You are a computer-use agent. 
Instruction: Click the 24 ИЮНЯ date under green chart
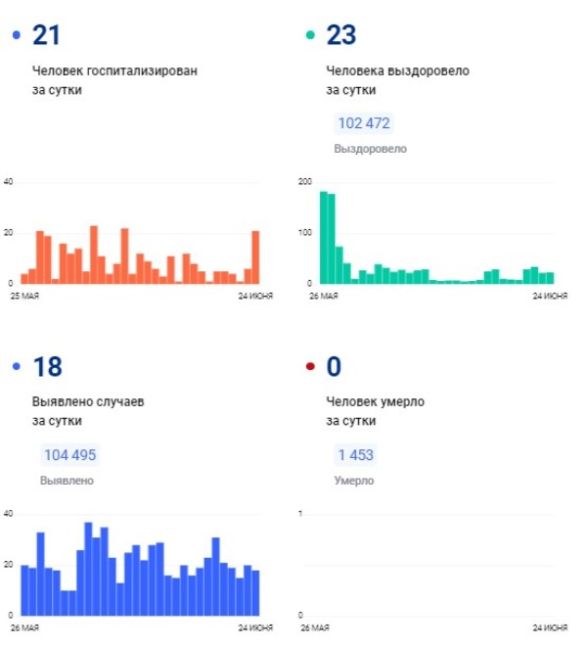[x=550, y=296]
